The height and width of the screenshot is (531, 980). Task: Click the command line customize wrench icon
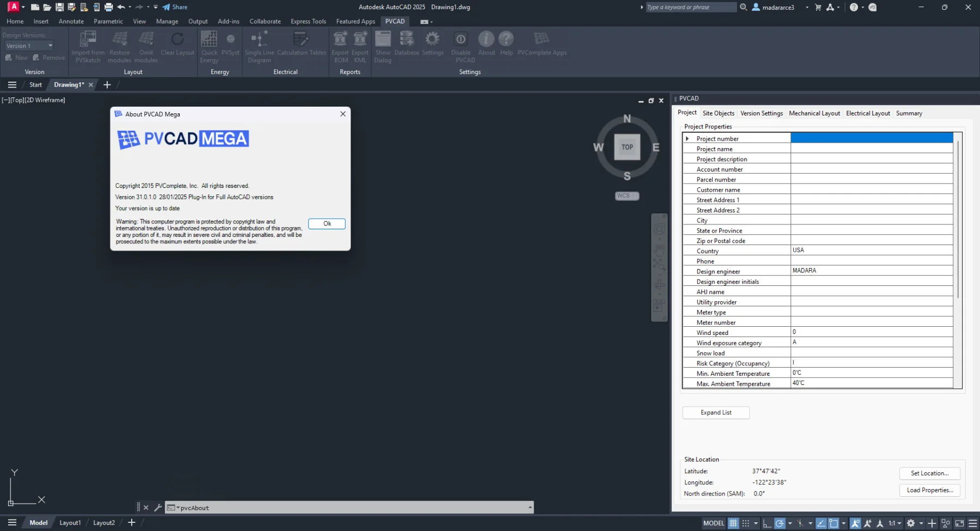158,508
